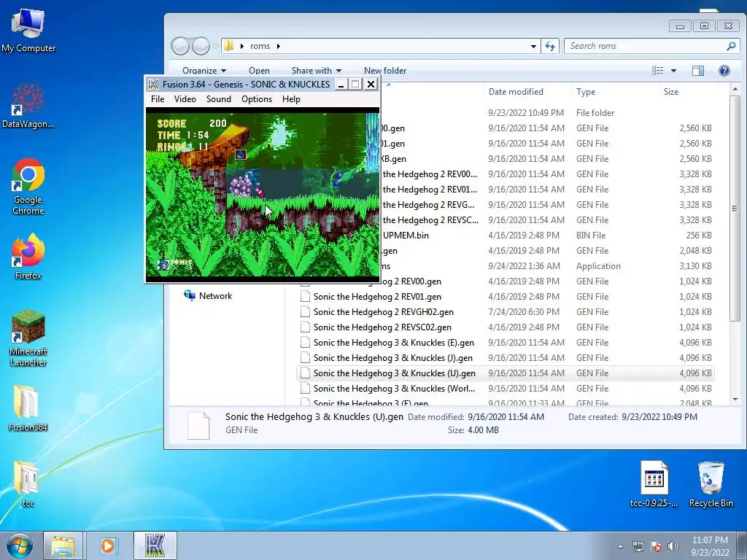
Task: Show hidden tray icons arrow
Action: coord(620,547)
